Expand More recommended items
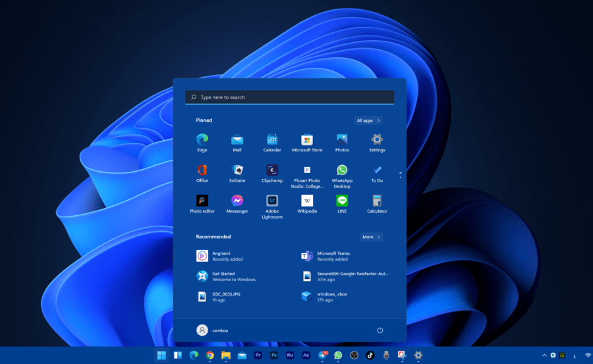Screen dimensions: 593x364 [x=371, y=237]
